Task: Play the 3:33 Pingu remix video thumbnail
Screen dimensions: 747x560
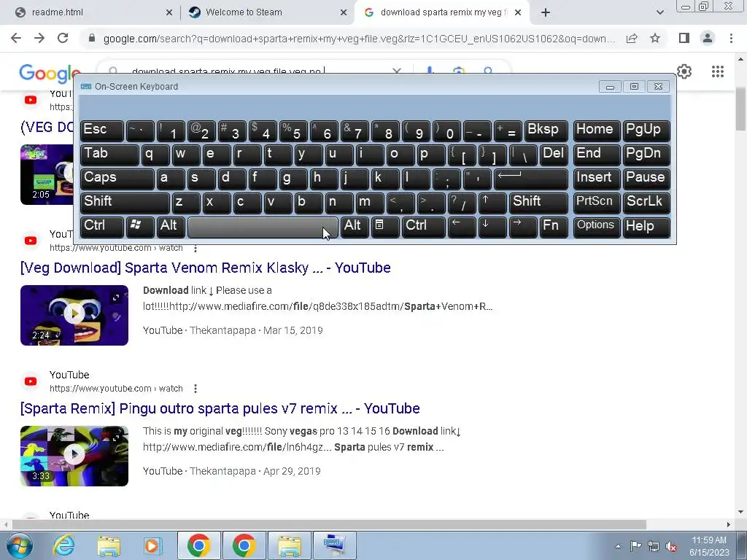Action: 74,456
